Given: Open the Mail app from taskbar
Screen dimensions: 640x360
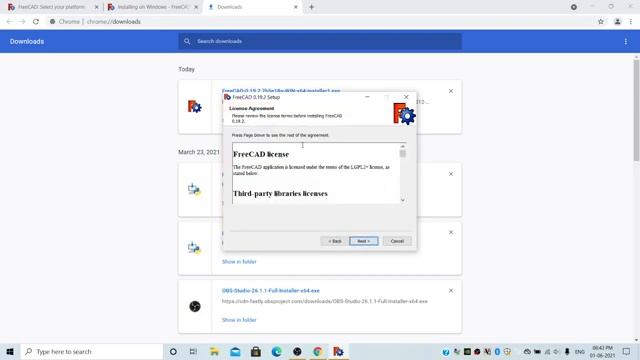Looking at the screenshot, I should (x=235, y=351).
